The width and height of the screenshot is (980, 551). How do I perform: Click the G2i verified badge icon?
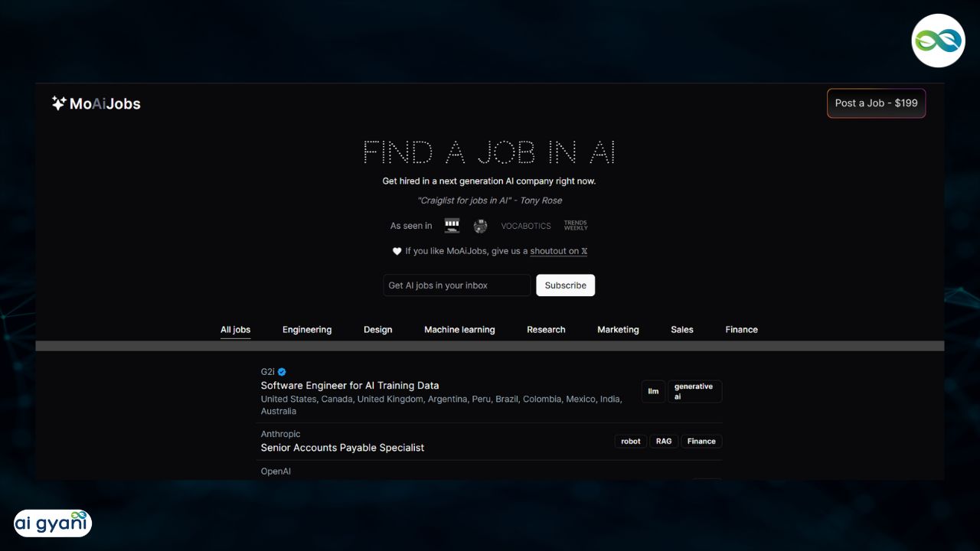coord(282,372)
